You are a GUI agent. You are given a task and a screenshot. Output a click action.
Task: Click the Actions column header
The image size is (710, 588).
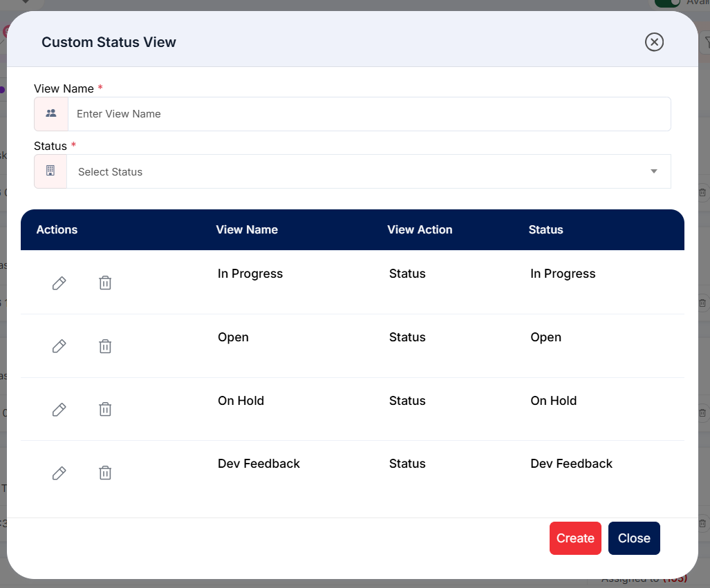coord(57,229)
